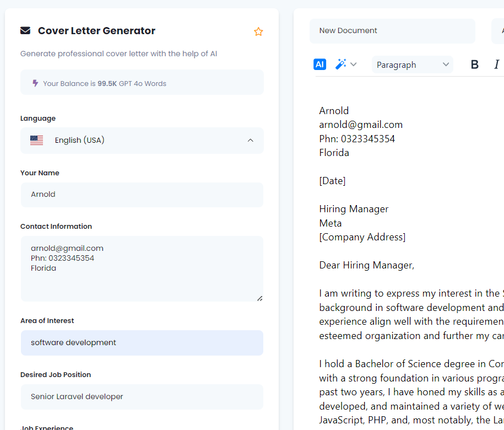Click the Area of Interest field
Viewport: 504px width, 430px height.
tap(142, 343)
